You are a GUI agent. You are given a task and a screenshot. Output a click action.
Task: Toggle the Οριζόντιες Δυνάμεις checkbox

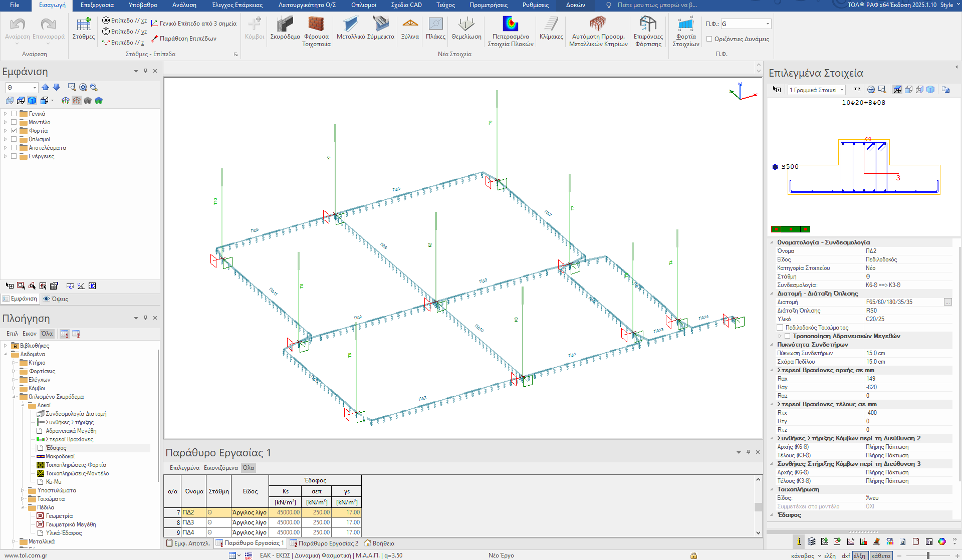pos(709,39)
